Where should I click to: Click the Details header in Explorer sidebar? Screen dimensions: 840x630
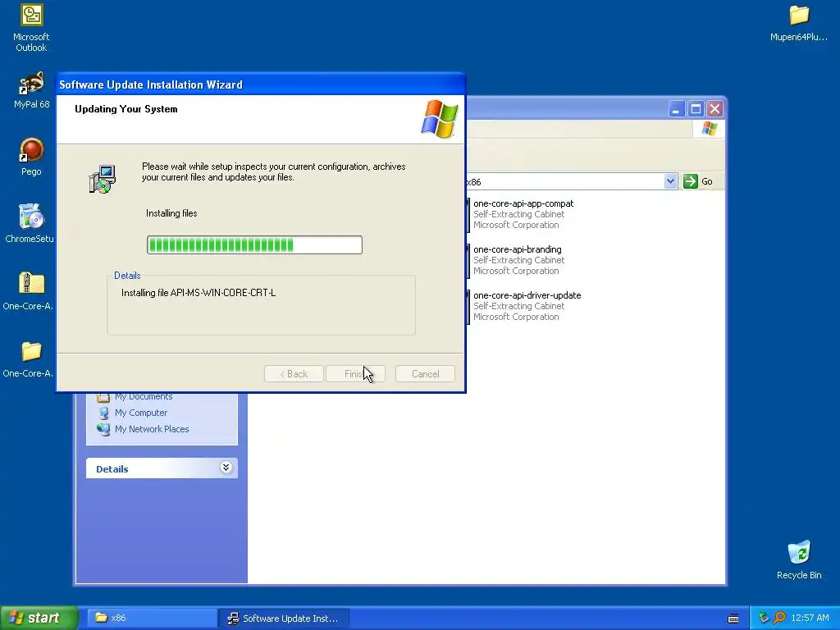tap(162, 468)
